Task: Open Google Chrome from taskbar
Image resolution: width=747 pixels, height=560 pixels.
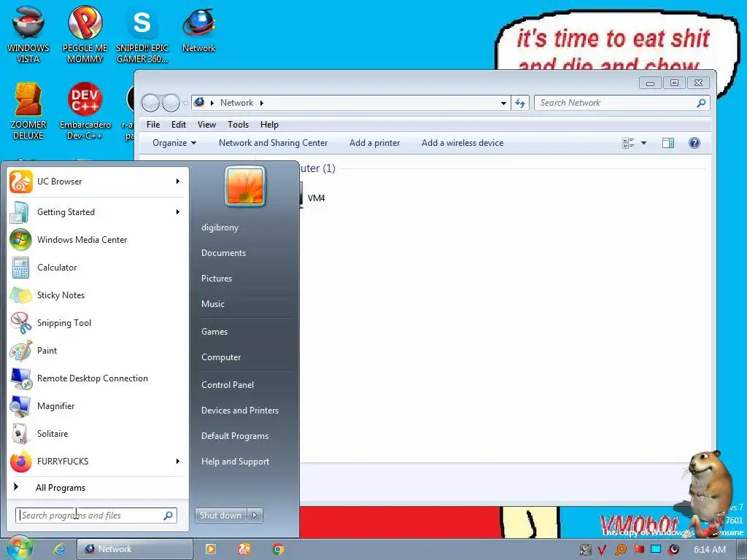Action: tap(278, 548)
